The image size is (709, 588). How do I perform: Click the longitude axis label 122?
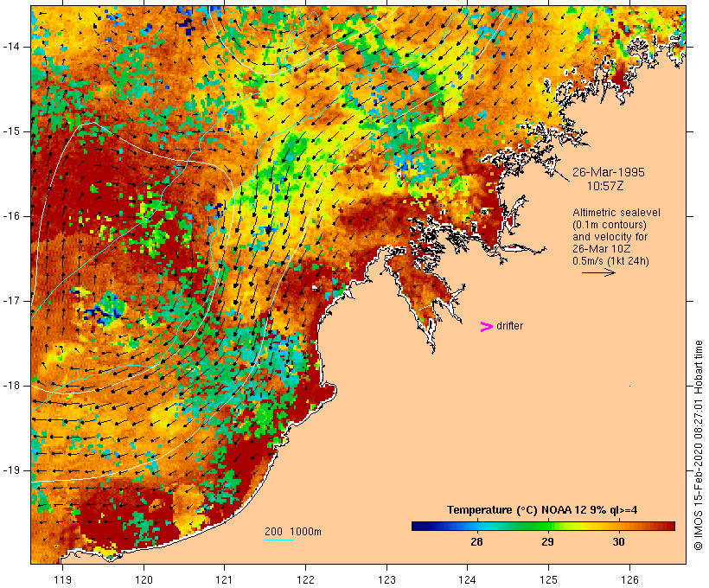pos(306,579)
